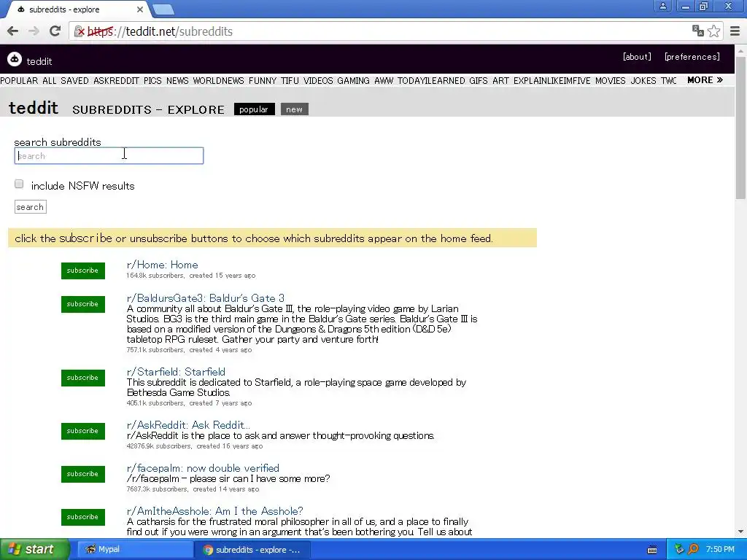Click the keyboard icon in system tray
The width and height of the screenshot is (747, 560).
click(x=652, y=550)
